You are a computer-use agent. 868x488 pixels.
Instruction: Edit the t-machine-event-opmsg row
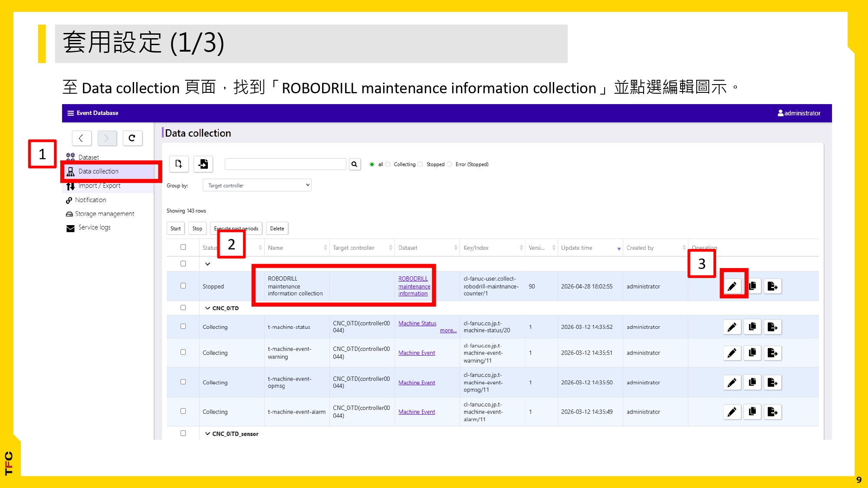732,383
